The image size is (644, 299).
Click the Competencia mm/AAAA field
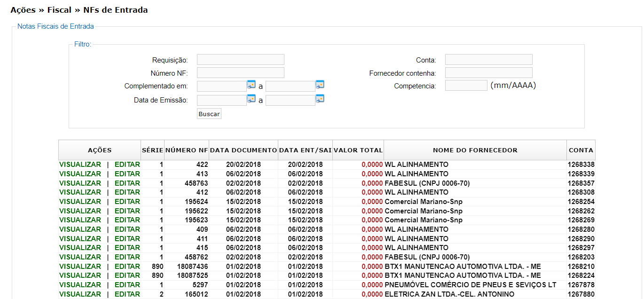(x=466, y=86)
